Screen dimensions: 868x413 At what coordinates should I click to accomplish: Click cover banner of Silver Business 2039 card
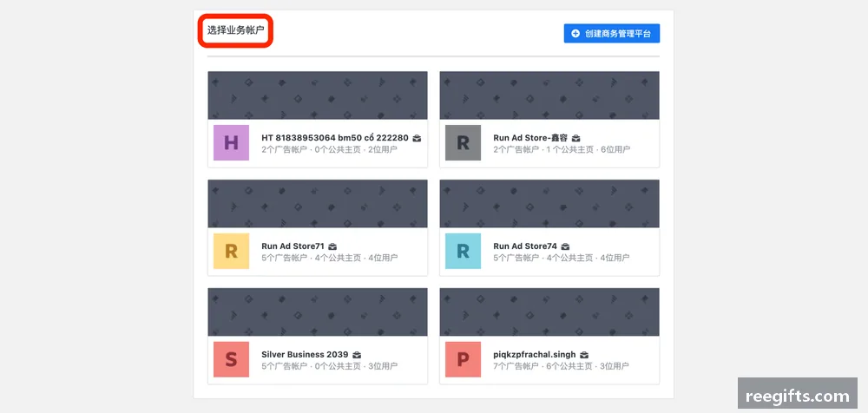[x=318, y=311]
